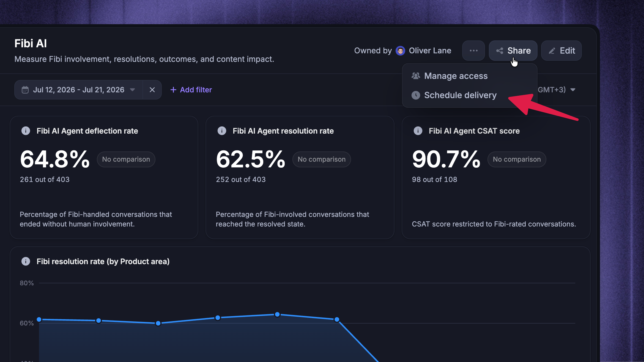The width and height of the screenshot is (644, 362).
Task: Click the info icon for deflection rate
Action: 26,131
